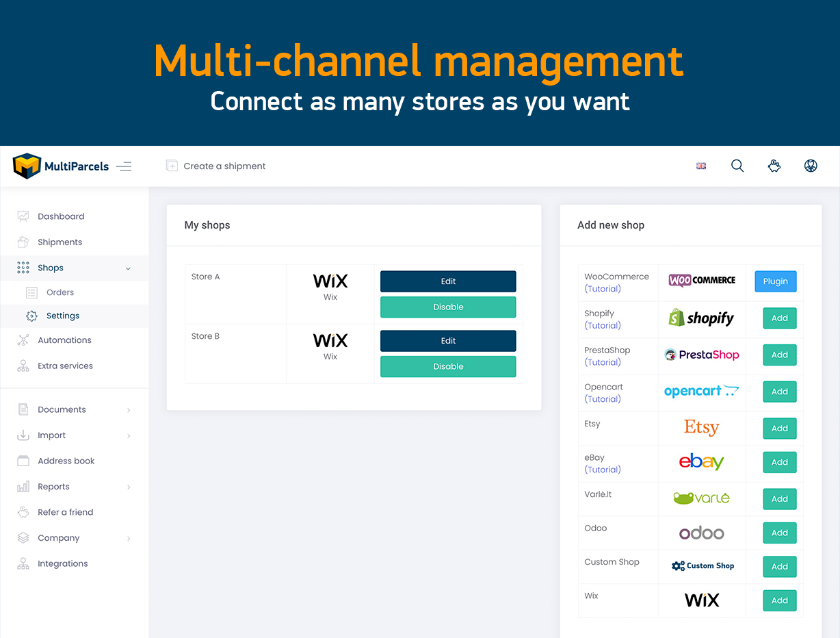Collapse the Shops section chevron
840x638 pixels.
point(127,268)
